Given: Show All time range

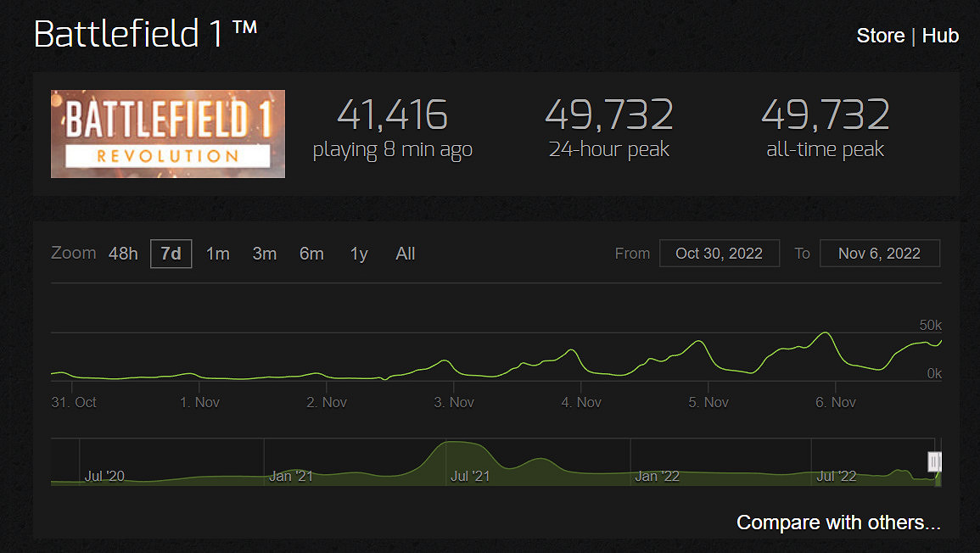Looking at the screenshot, I should pos(405,254).
